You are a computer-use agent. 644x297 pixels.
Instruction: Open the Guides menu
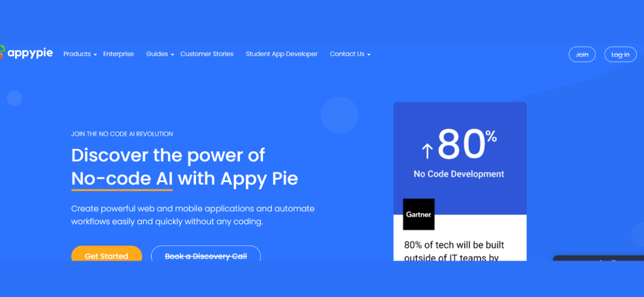tap(157, 54)
